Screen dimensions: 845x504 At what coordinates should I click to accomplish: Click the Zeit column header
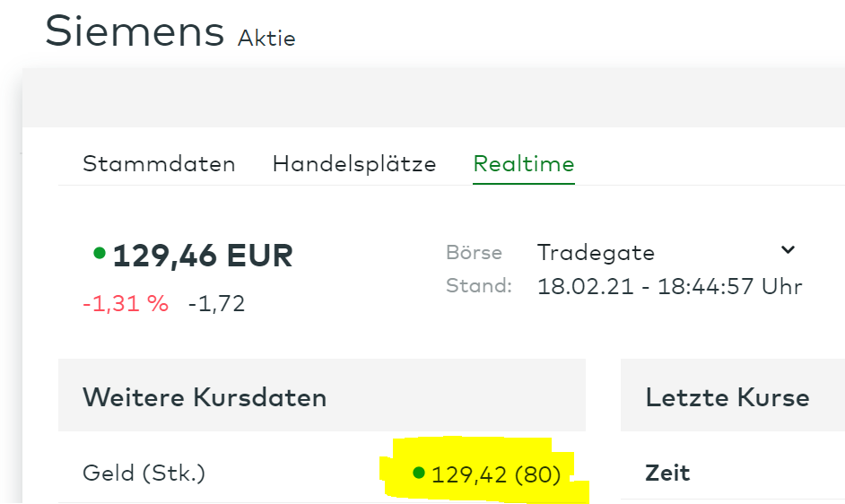[667, 473]
